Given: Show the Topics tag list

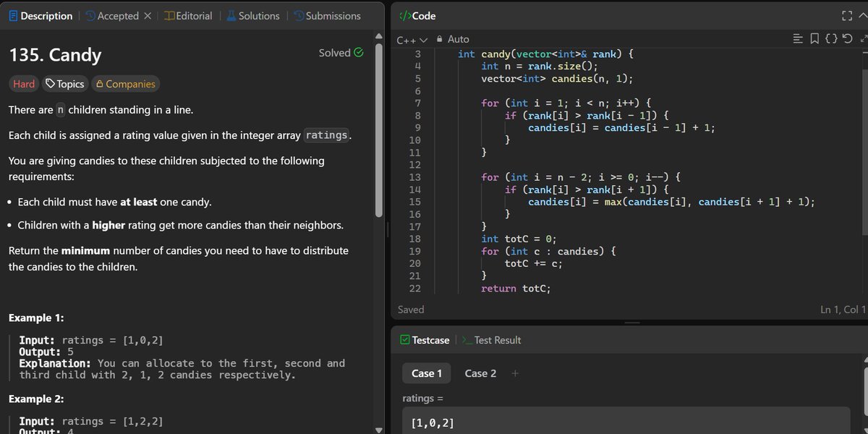Looking at the screenshot, I should [x=65, y=84].
